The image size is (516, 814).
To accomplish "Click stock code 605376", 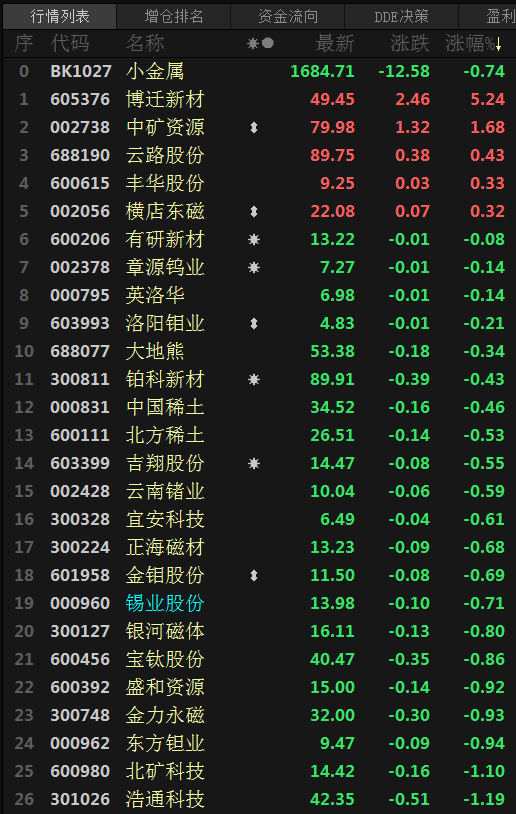I will point(80,100).
